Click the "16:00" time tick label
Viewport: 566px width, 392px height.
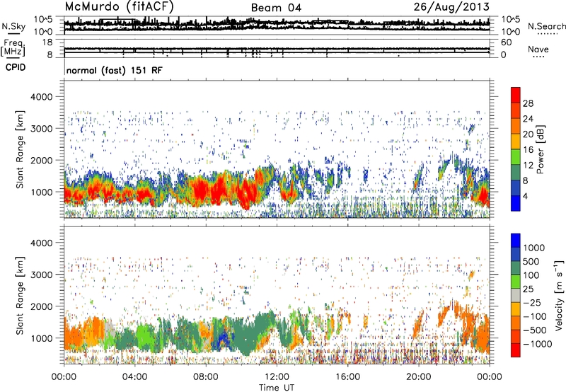point(347,377)
